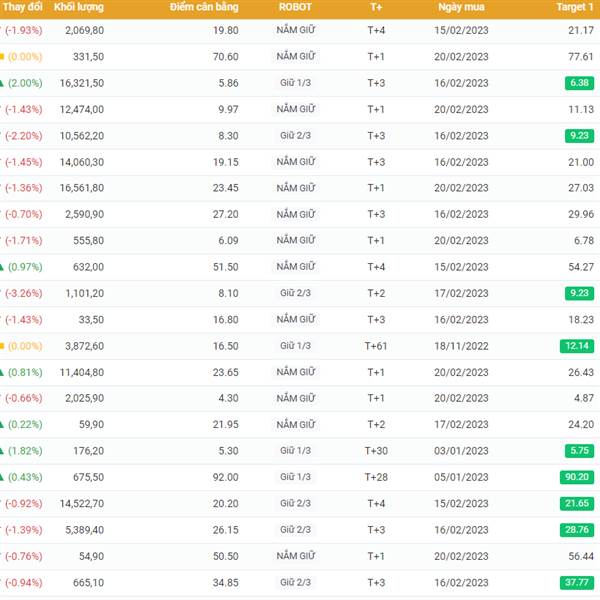Click the T+30 cell
The height and width of the screenshot is (600, 600).
tap(376, 451)
